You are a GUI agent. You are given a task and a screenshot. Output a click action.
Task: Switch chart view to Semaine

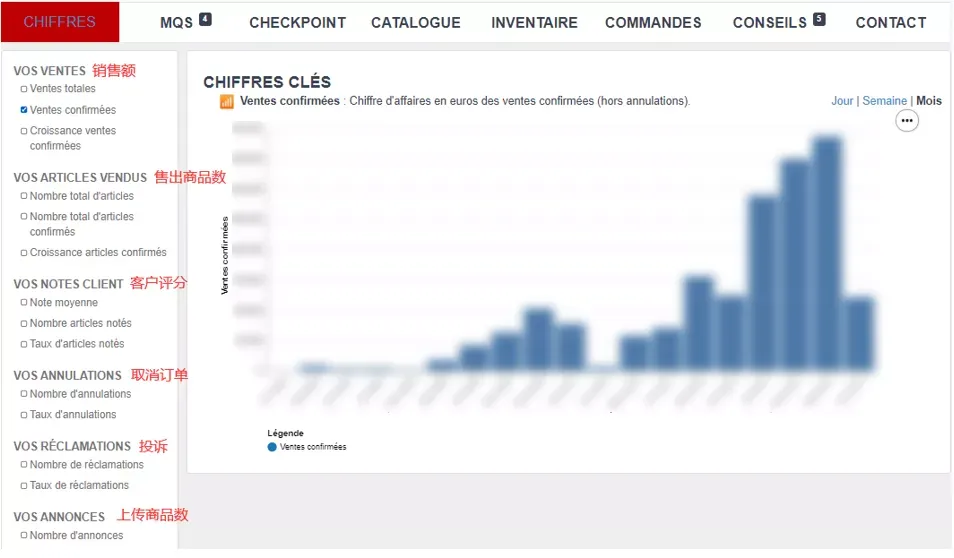[884, 101]
